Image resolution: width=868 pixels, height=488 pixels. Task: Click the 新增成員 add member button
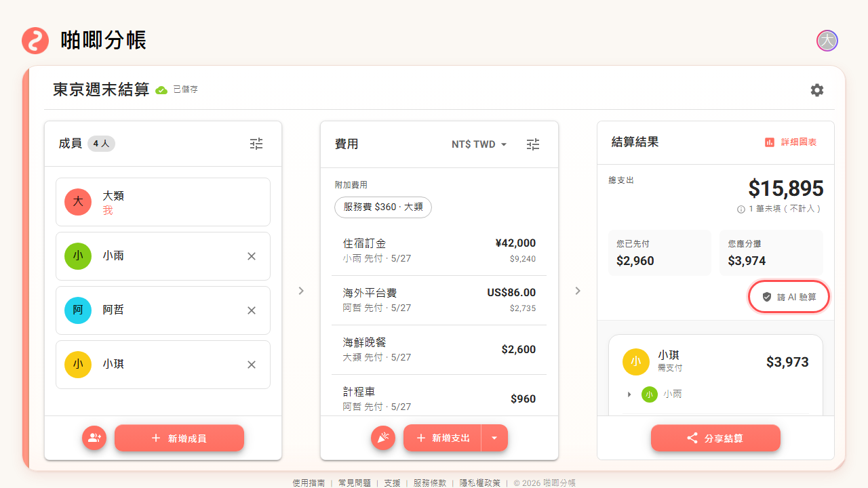179,438
